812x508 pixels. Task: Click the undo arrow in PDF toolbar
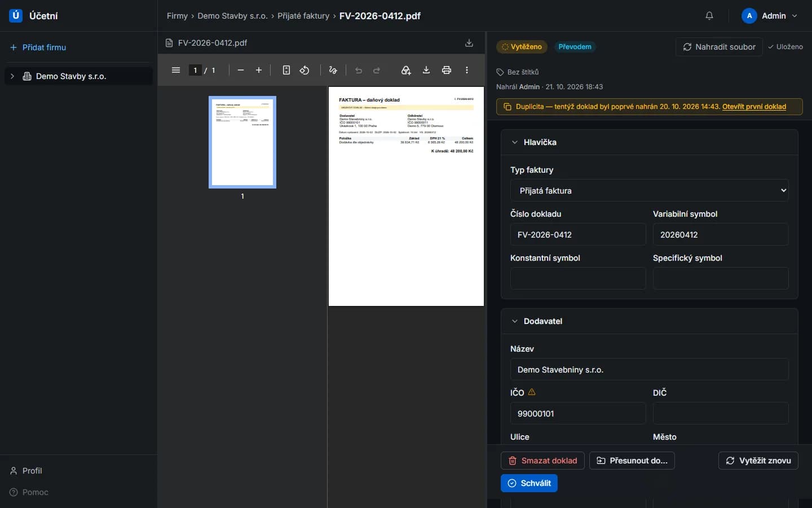click(x=359, y=70)
